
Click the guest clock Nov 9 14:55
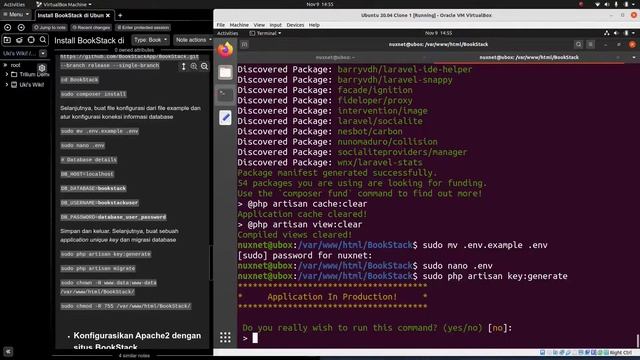coord(438,33)
